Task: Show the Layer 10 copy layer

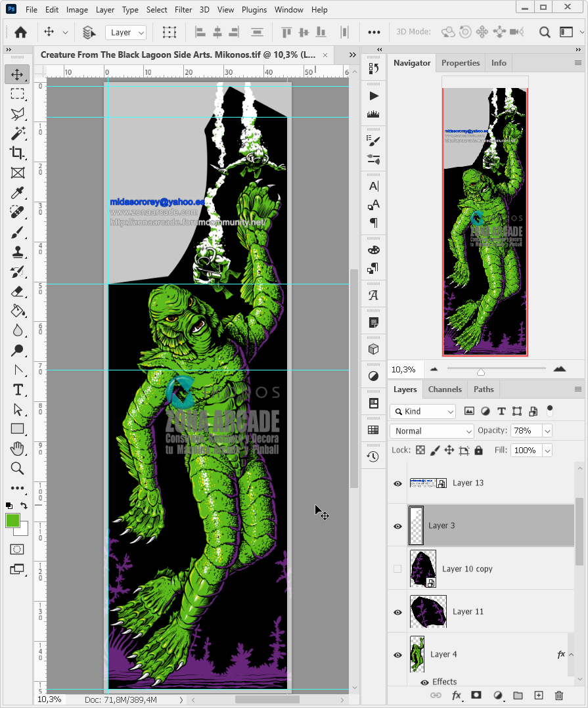Action: [x=397, y=569]
